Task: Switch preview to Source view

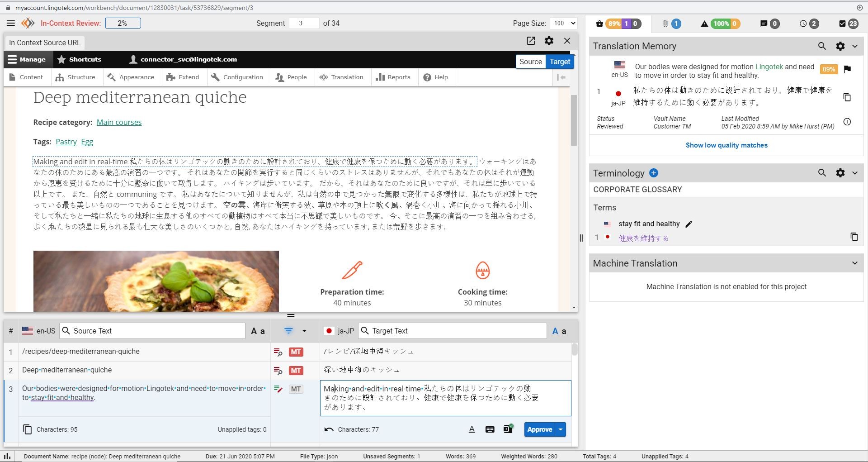Action: [x=530, y=62]
